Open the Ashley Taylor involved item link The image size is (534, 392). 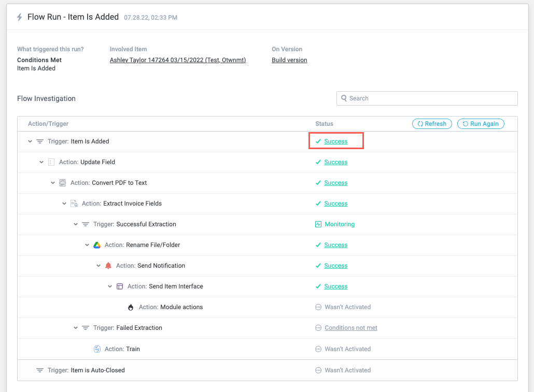[177, 60]
